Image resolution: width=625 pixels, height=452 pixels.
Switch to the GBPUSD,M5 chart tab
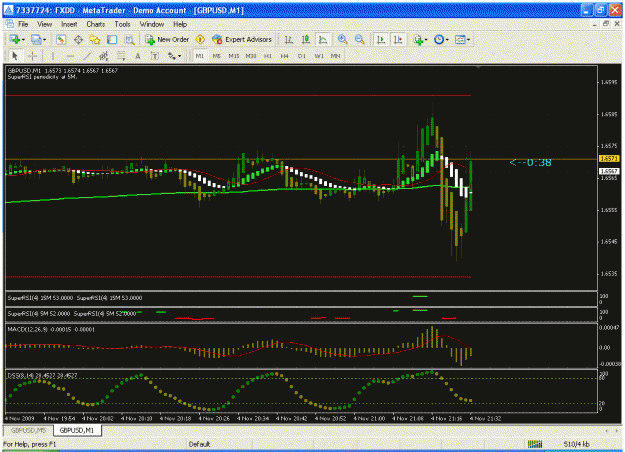pos(28,430)
